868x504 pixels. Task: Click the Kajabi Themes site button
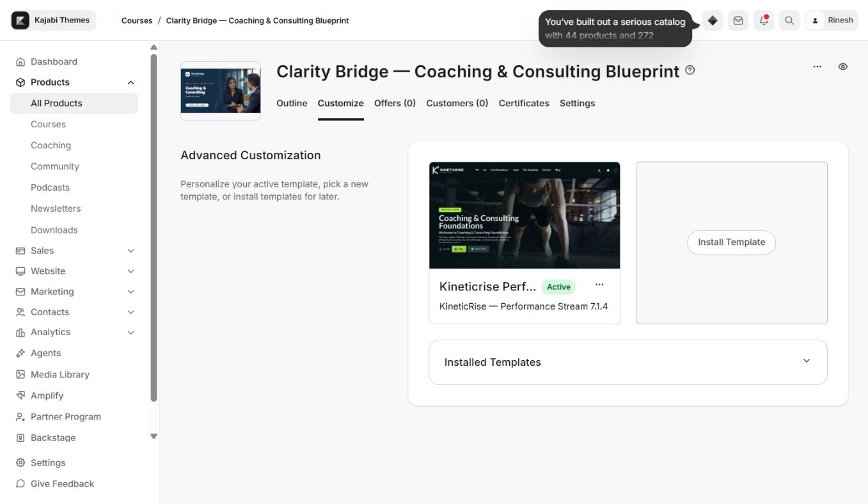pos(54,20)
